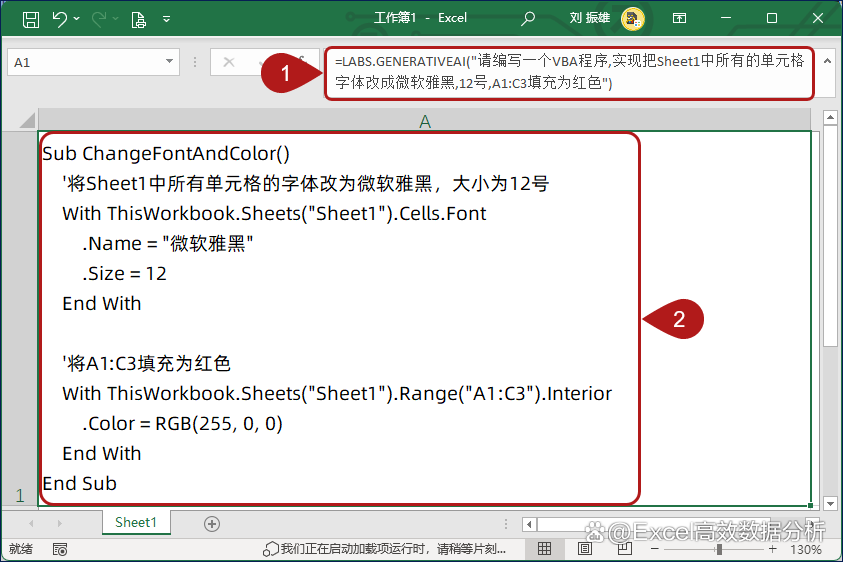Expand the Name Box dropdown arrow

pyautogui.click(x=169, y=61)
